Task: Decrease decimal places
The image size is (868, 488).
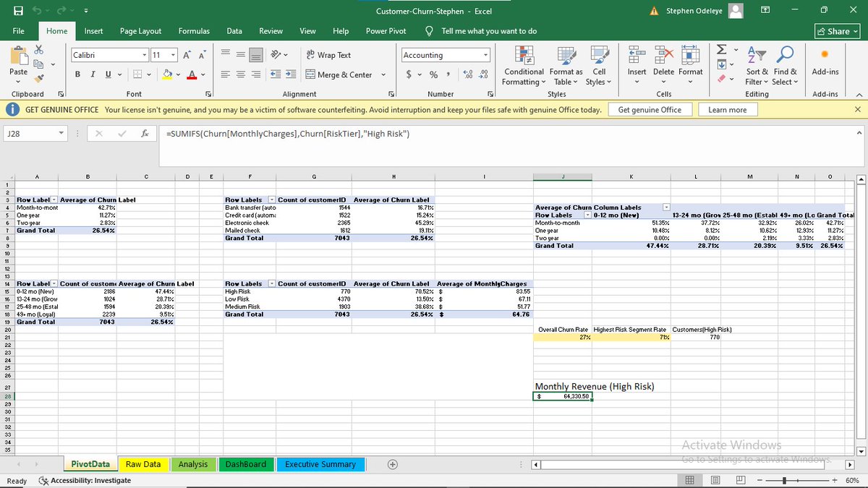Action: pyautogui.click(x=484, y=74)
